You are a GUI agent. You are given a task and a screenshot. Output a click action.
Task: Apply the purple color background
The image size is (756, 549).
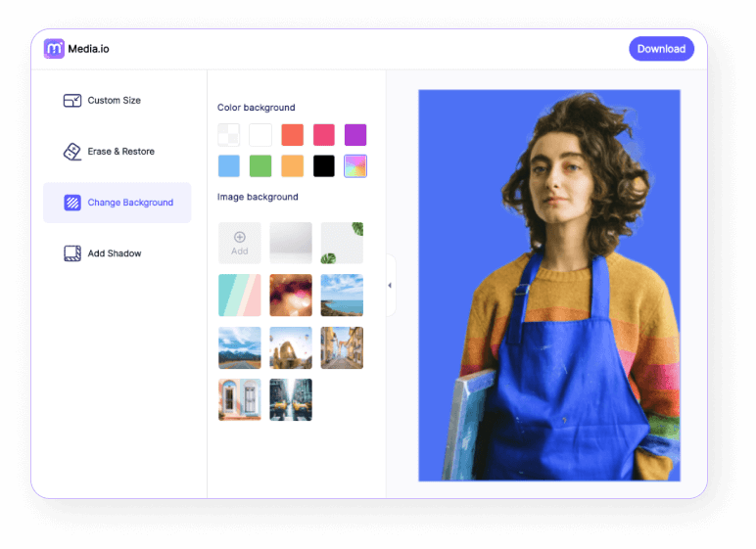click(355, 135)
